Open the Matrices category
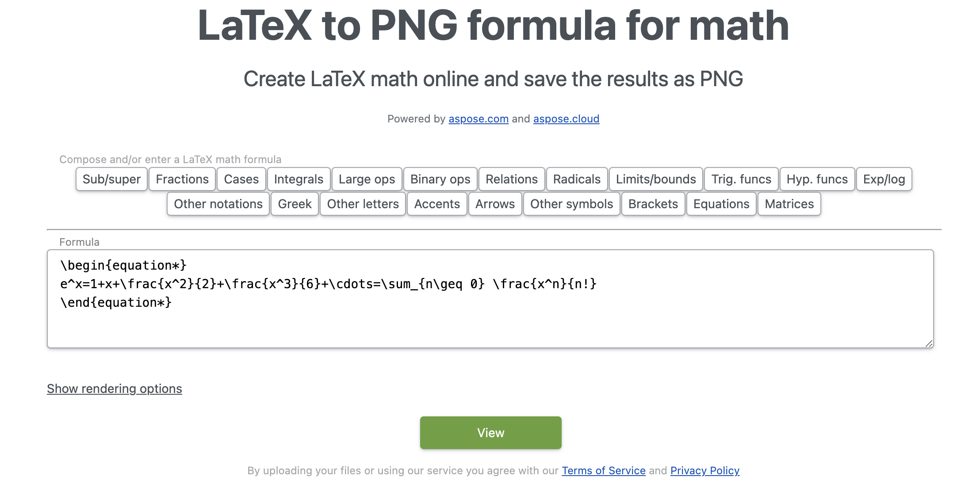This screenshot has width=980, height=503. click(789, 204)
